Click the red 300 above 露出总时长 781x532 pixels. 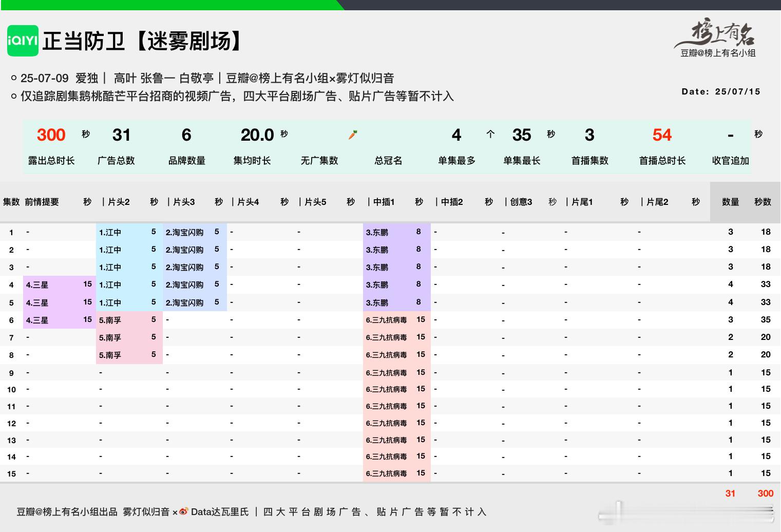51,135
